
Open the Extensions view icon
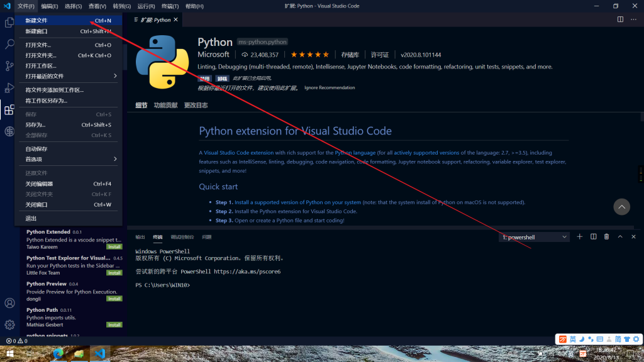[x=9, y=109]
